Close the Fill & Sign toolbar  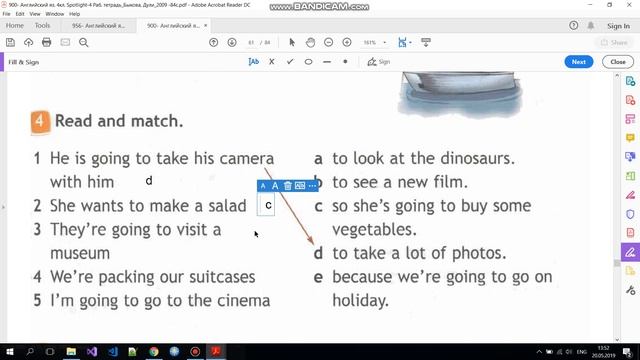[618, 62]
